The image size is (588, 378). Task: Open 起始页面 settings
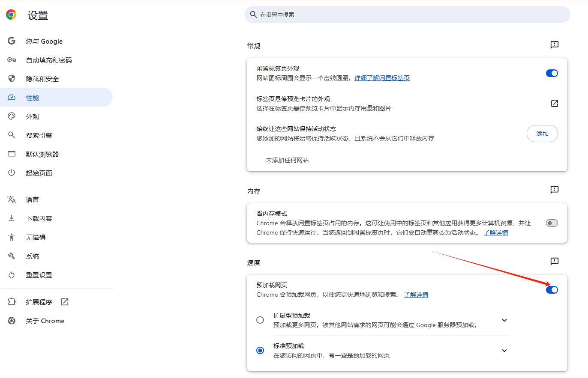coord(57,173)
